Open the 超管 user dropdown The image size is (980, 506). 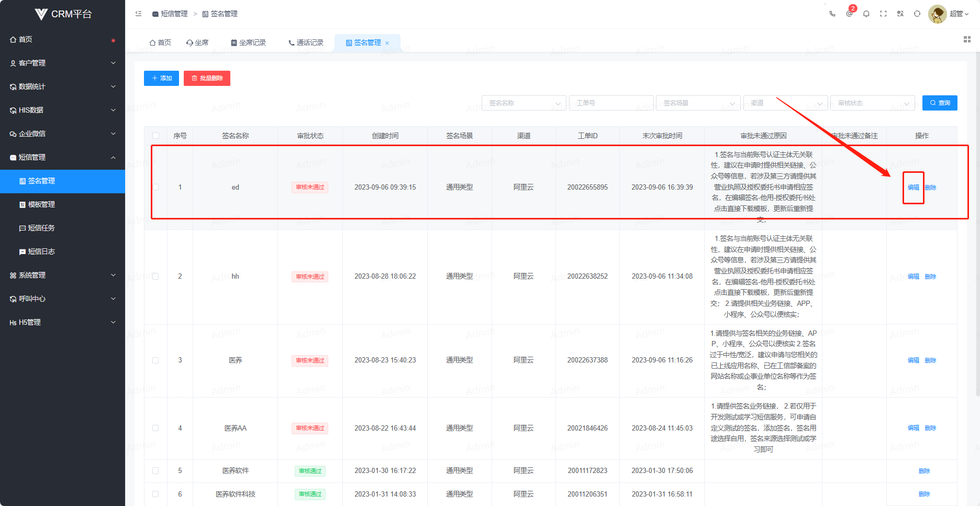[x=959, y=14]
